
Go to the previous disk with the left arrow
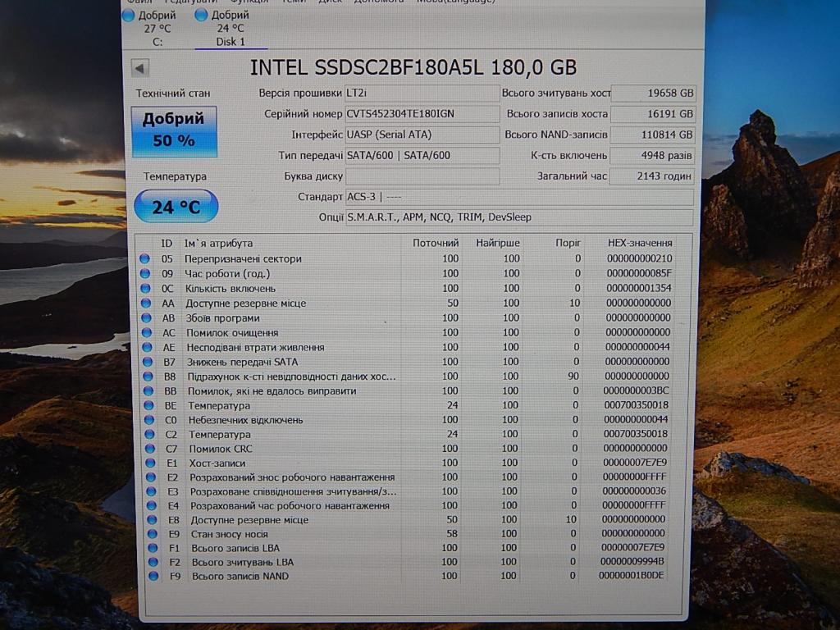[139, 69]
